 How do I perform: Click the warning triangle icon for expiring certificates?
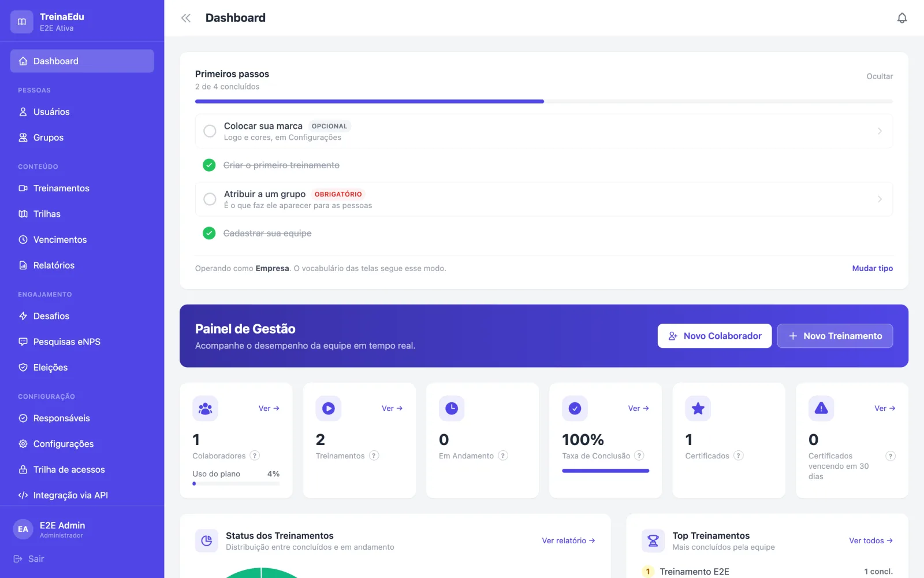pos(821,409)
